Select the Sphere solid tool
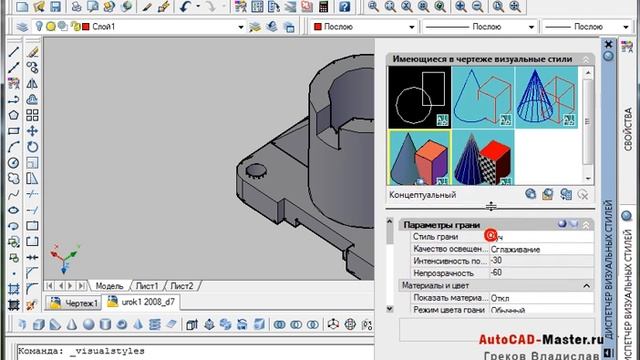Image resolution: width=640 pixels, height=360 pixels. (x=89, y=324)
